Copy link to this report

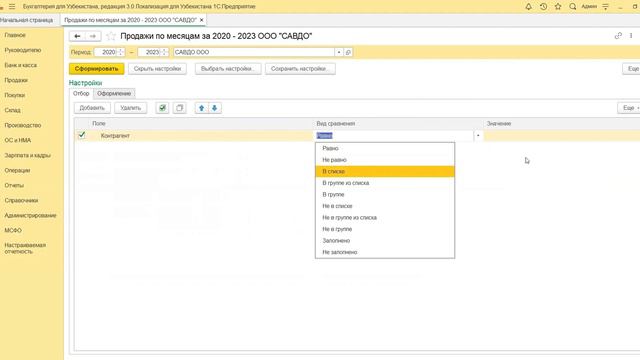[618, 36]
